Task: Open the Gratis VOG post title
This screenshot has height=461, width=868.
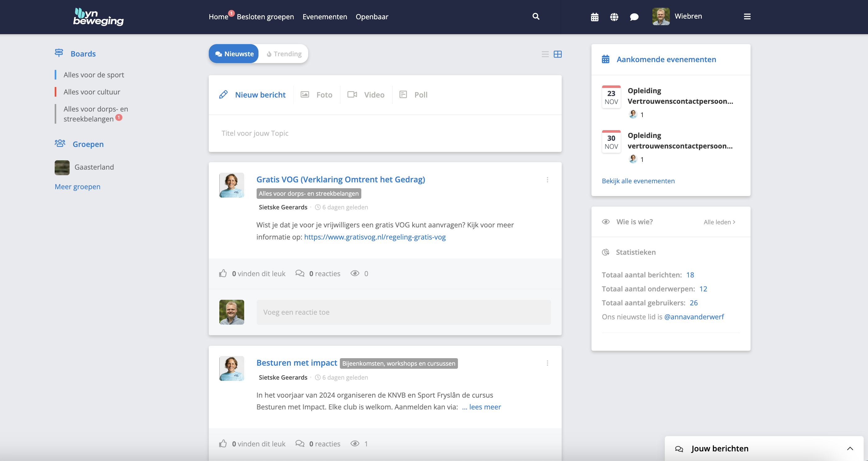Action: tap(341, 179)
